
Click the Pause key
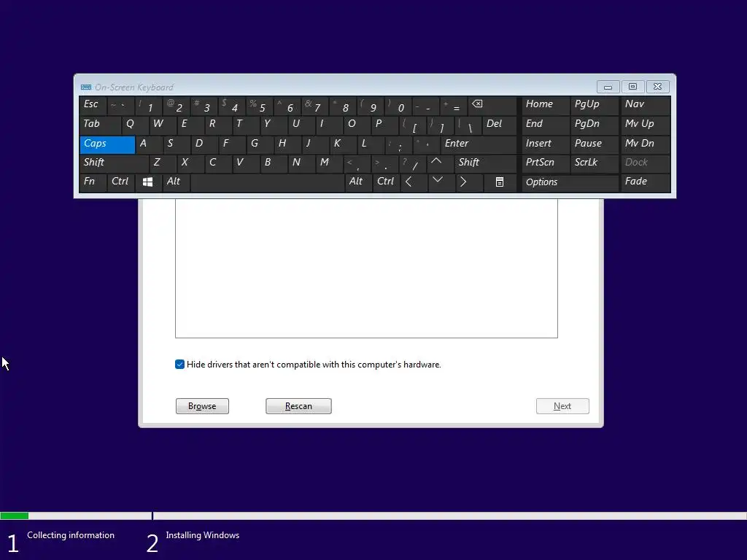tap(594, 144)
